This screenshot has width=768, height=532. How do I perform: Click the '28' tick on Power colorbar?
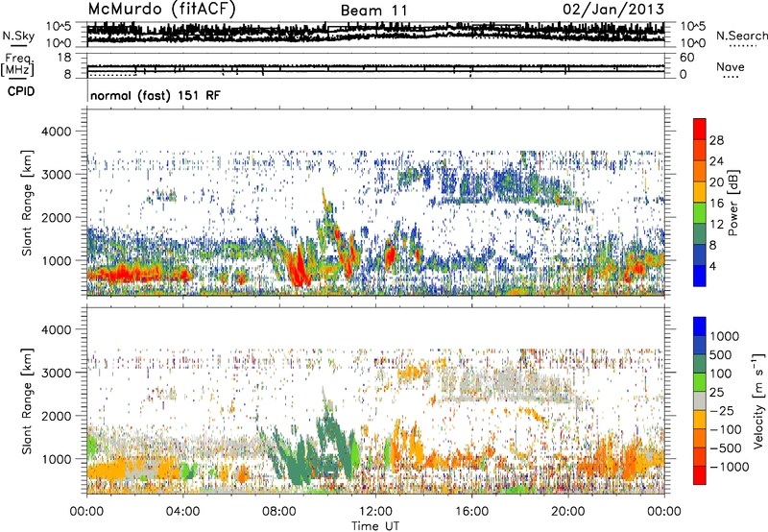716,140
